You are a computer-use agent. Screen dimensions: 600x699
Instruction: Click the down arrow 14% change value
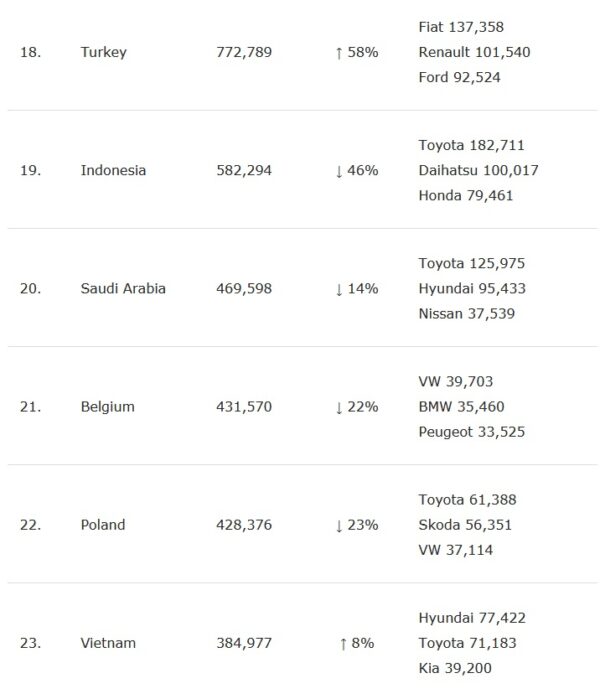356,288
